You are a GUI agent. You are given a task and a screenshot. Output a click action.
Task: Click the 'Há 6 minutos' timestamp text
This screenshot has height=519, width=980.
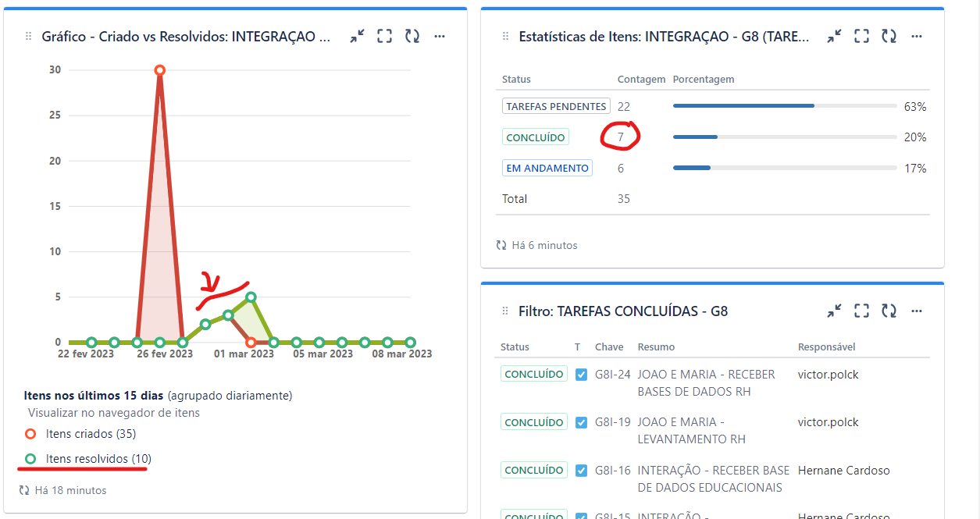[x=545, y=245]
